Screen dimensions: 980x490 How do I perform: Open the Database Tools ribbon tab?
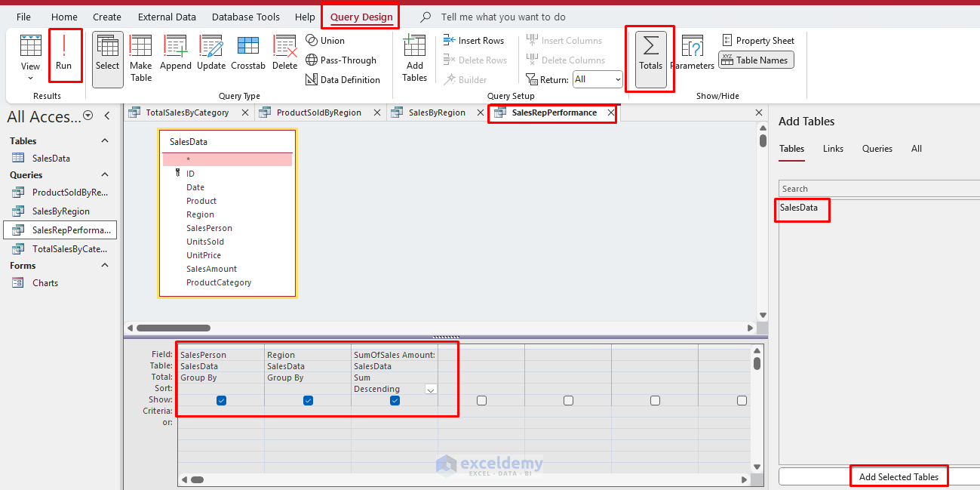[x=246, y=17]
